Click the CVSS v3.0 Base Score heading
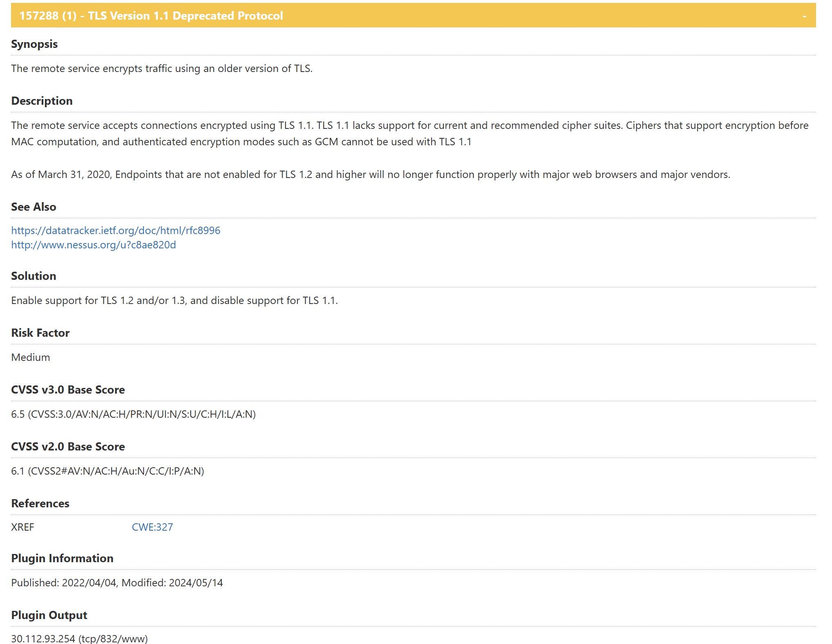 (68, 390)
